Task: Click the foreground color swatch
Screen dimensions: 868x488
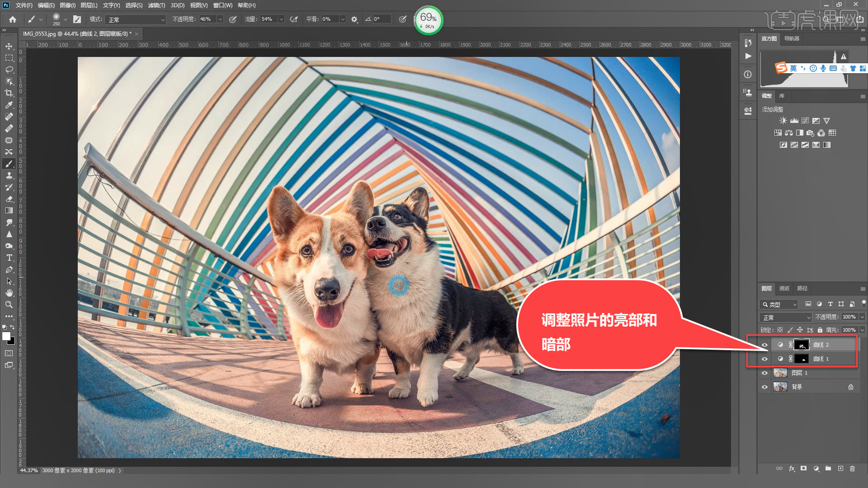Action: (6, 336)
